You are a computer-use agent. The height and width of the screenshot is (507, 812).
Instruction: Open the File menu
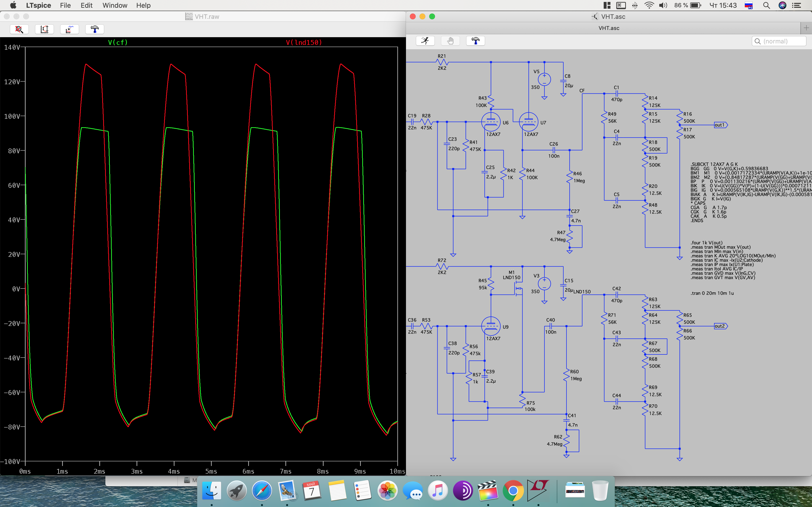pos(65,5)
